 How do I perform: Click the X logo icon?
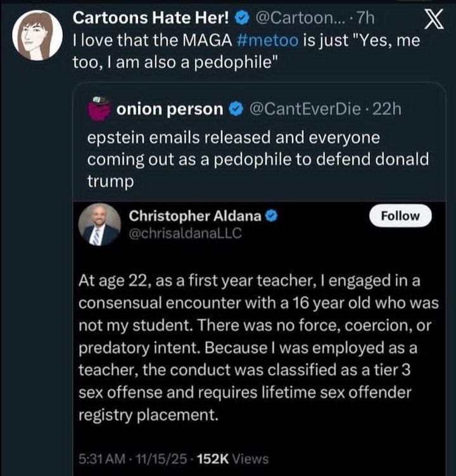433,21
